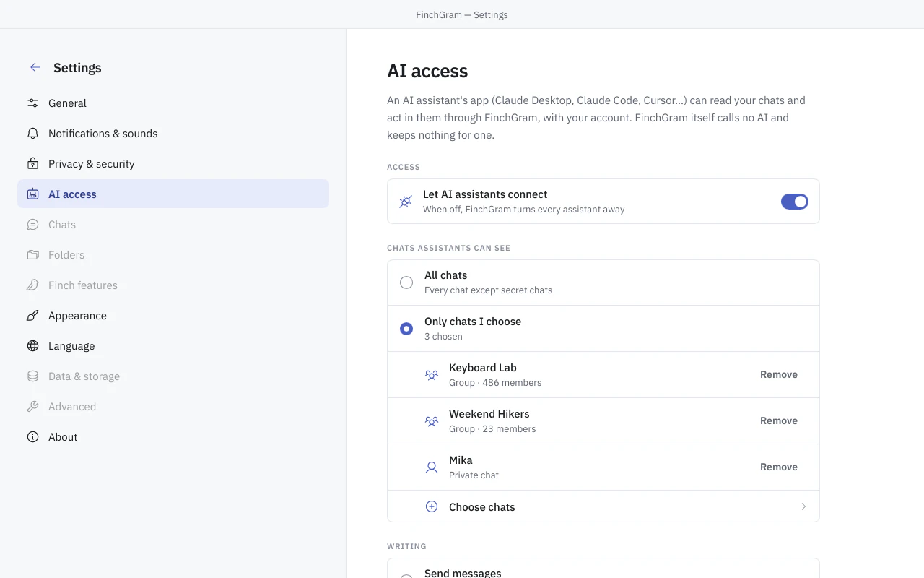This screenshot has width=924, height=578.
Task: Click the "Group · 23 members" text
Action: click(x=492, y=429)
